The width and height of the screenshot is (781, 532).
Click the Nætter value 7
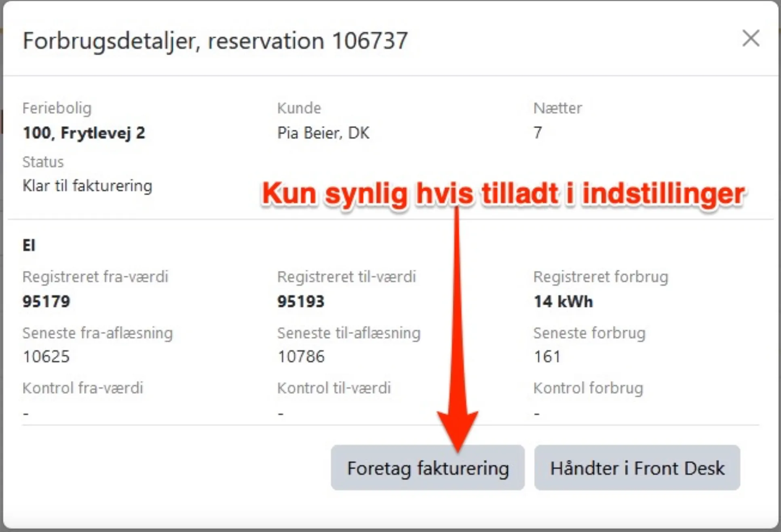click(x=537, y=133)
